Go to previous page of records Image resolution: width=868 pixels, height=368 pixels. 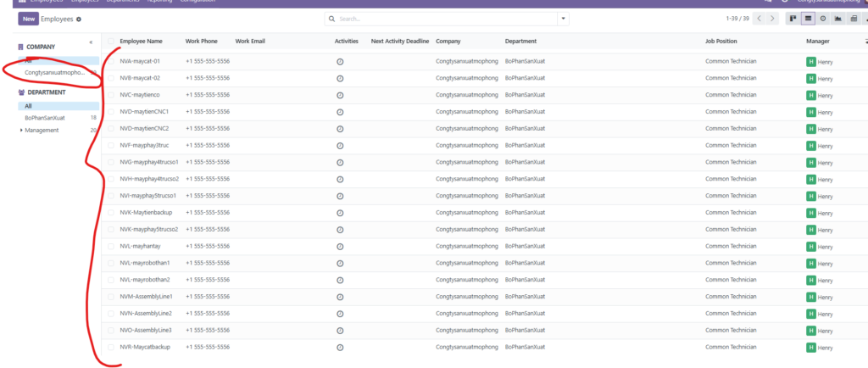(x=759, y=19)
